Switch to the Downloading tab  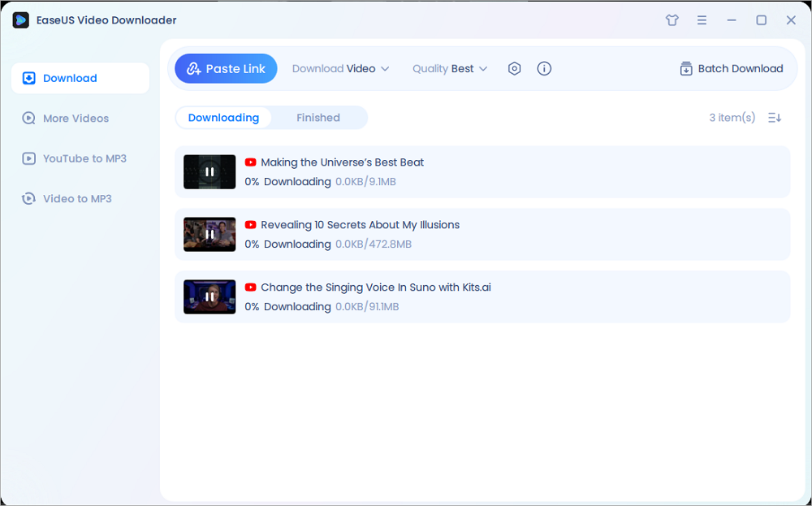pyautogui.click(x=223, y=118)
